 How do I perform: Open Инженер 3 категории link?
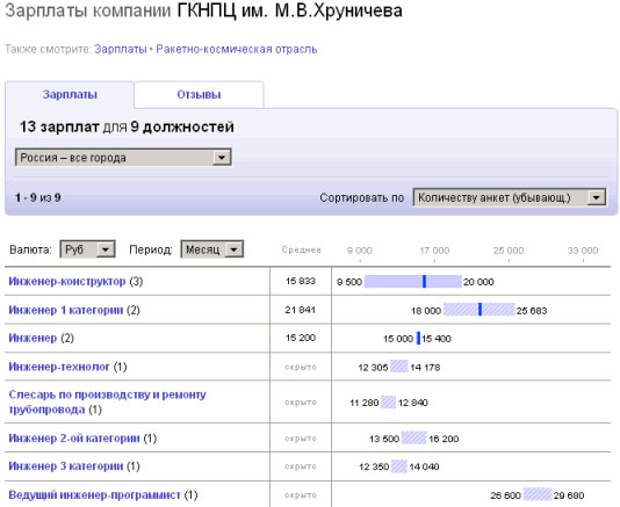pyautogui.click(x=66, y=466)
